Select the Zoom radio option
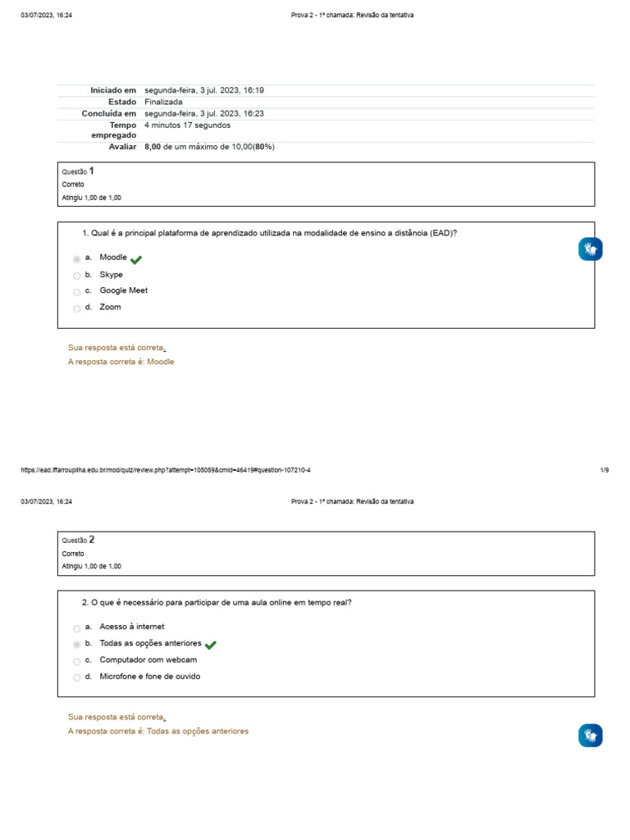The image size is (630, 840). 77,308
